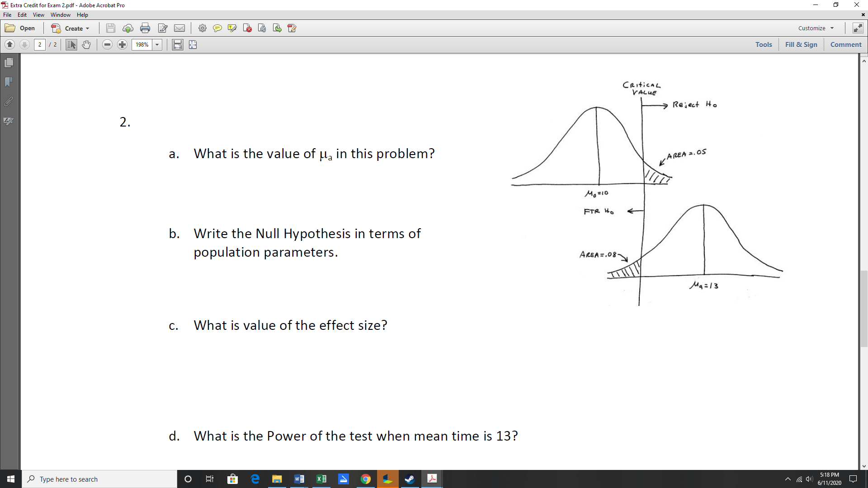Open the View menu
Viewport: 868px width, 488px height.
[38, 14]
